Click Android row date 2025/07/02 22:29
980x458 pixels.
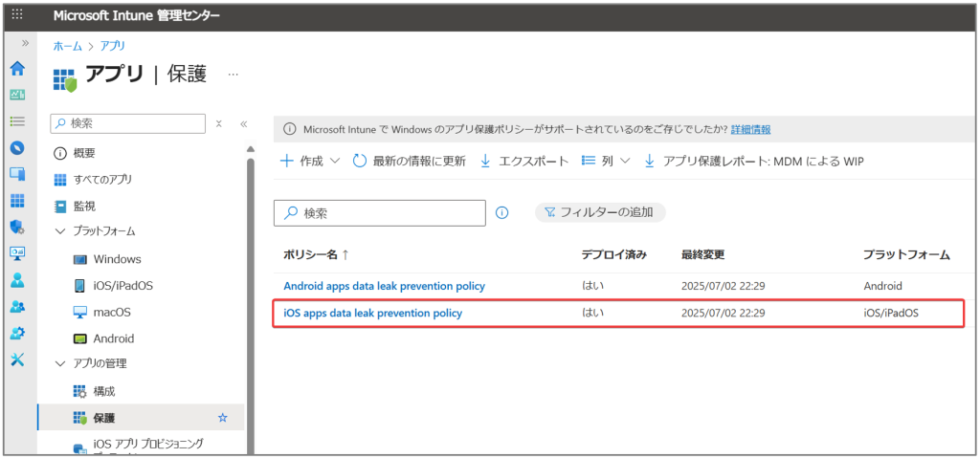pyautogui.click(x=724, y=286)
